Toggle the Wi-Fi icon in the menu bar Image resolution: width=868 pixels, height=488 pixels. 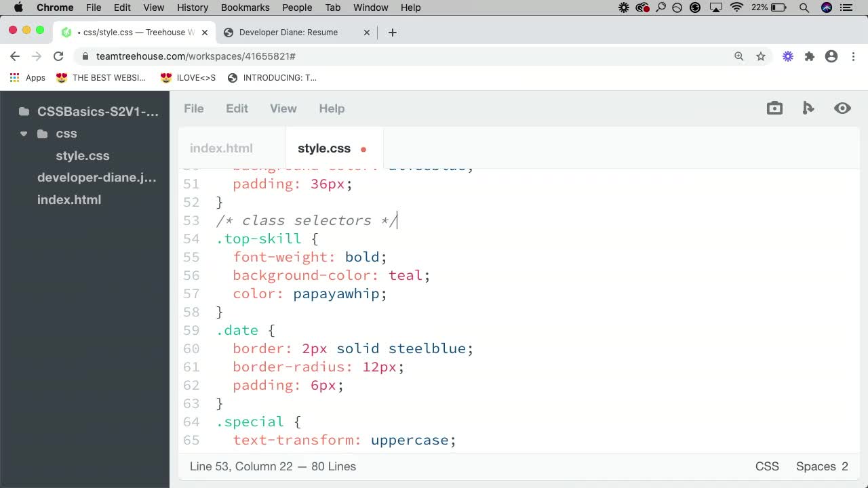(737, 7)
